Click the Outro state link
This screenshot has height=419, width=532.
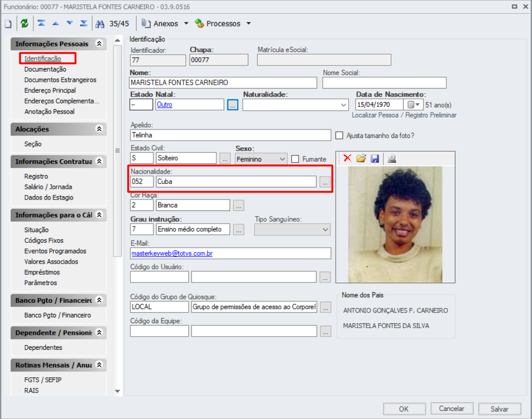pyautogui.click(x=164, y=105)
